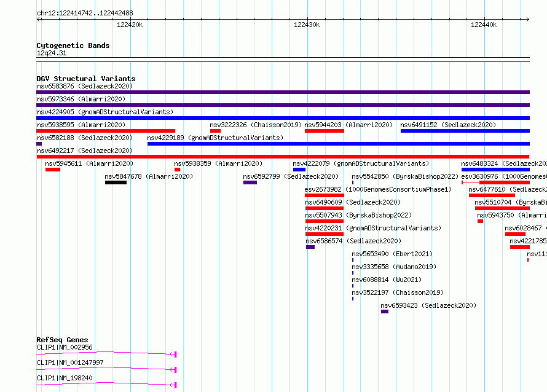Viewport: 547px width, 392px height.
Task: Click the Cytogenetic Bands track title
Action: point(73,45)
